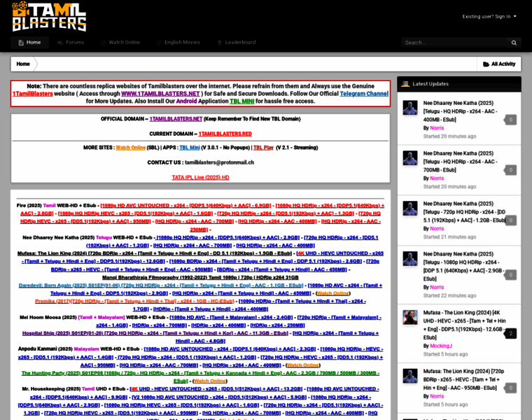Click current domain 1TAMILBLASTERS.RED link
Image resolution: width=532 pixels, height=420 pixels.
[225, 134]
